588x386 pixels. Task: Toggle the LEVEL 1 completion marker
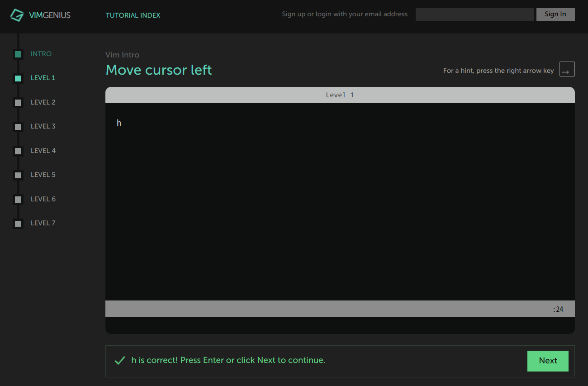(18, 78)
